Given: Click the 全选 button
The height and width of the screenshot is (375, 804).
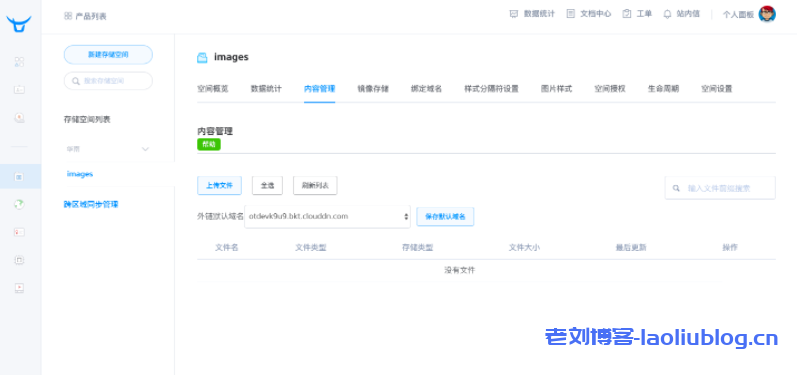Looking at the screenshot, I should click(267, 186).
